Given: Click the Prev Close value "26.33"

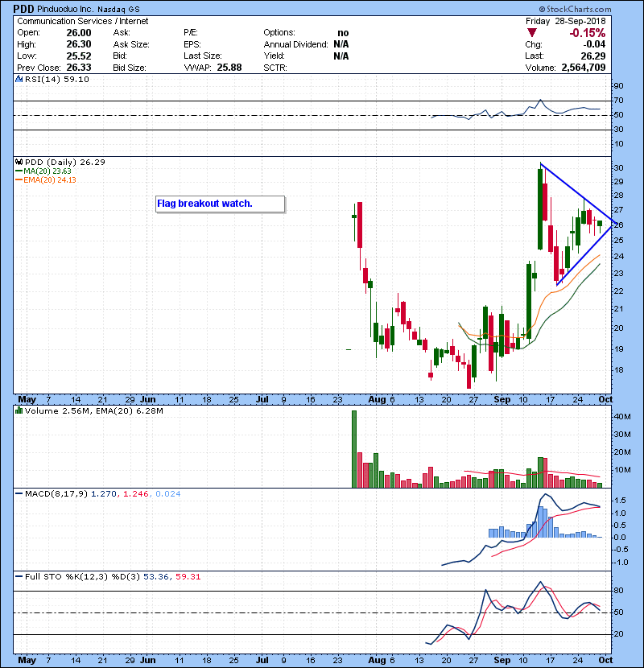Looking at the screenshot, I should click(79, 68).
